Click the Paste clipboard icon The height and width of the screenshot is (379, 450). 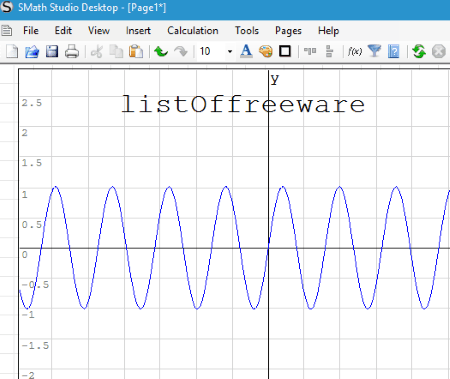[136, 52]
